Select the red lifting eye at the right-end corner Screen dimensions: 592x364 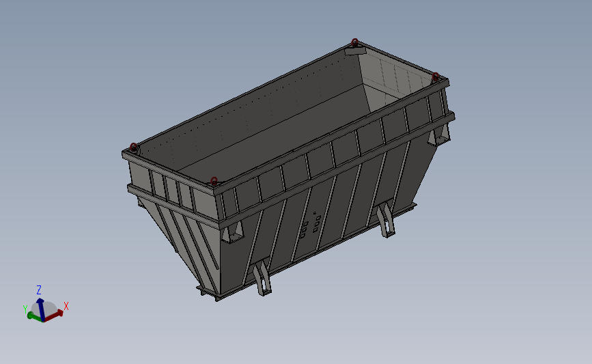click(x=436, y=76)
